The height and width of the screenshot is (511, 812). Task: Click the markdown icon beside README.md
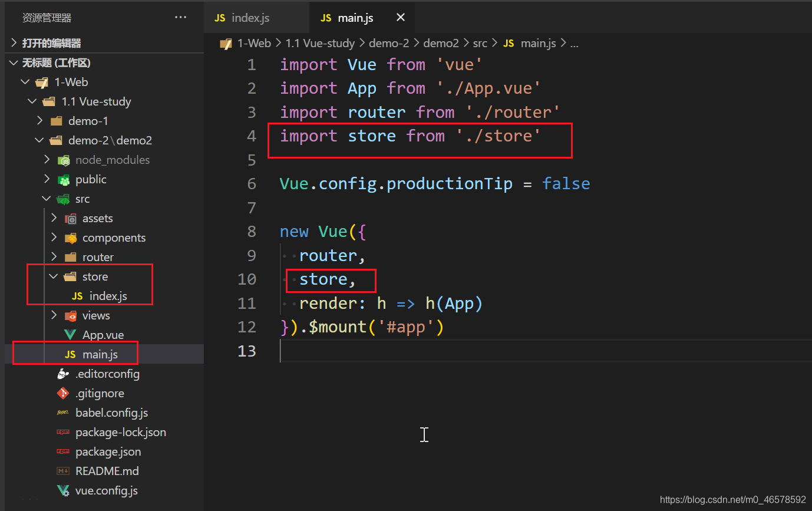(63, 471)
